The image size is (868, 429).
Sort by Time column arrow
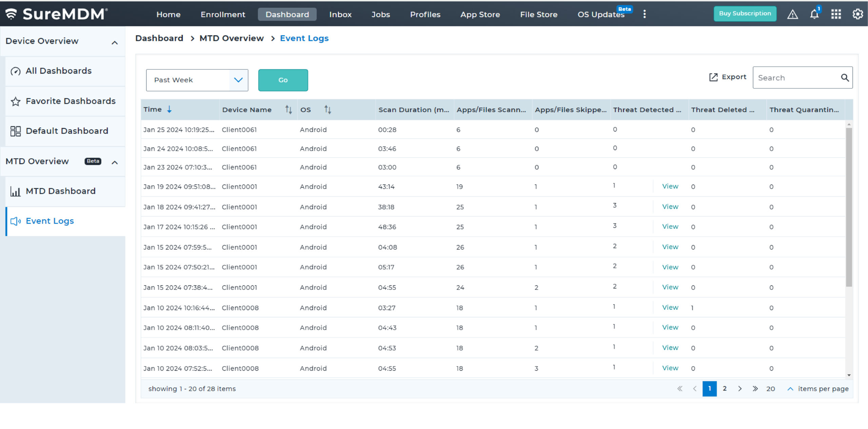(x=169, y=109)
